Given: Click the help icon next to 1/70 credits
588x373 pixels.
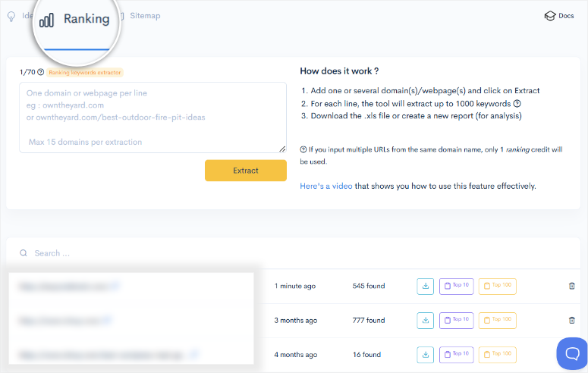Looking at the screenshot, I should (41, 73).
